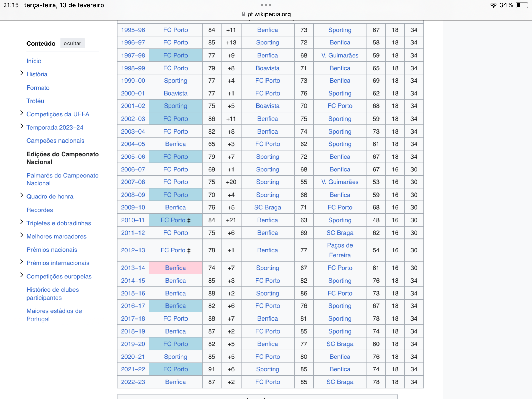Open Campeões nacionais in contents
Screen dimensions: 532x399
55,141
